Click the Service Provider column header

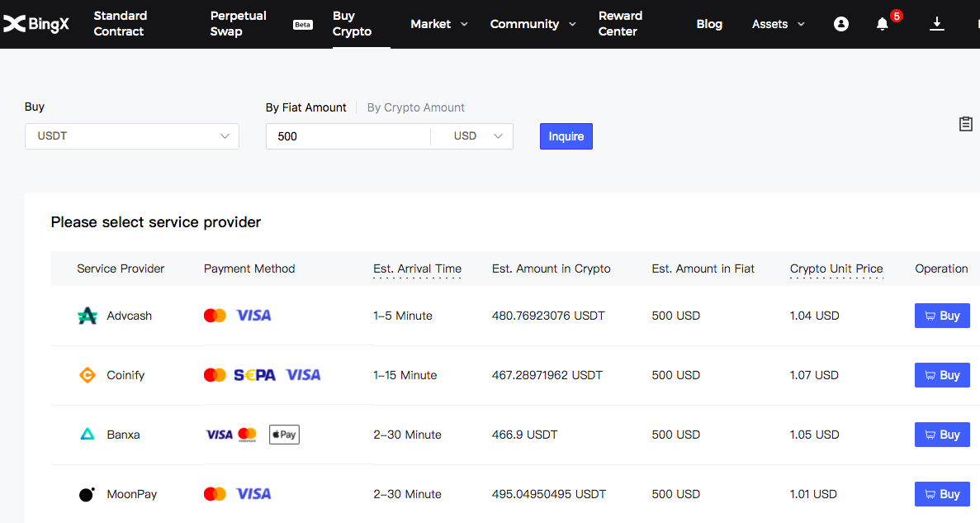pyautogui.click(x=121, y=269)
